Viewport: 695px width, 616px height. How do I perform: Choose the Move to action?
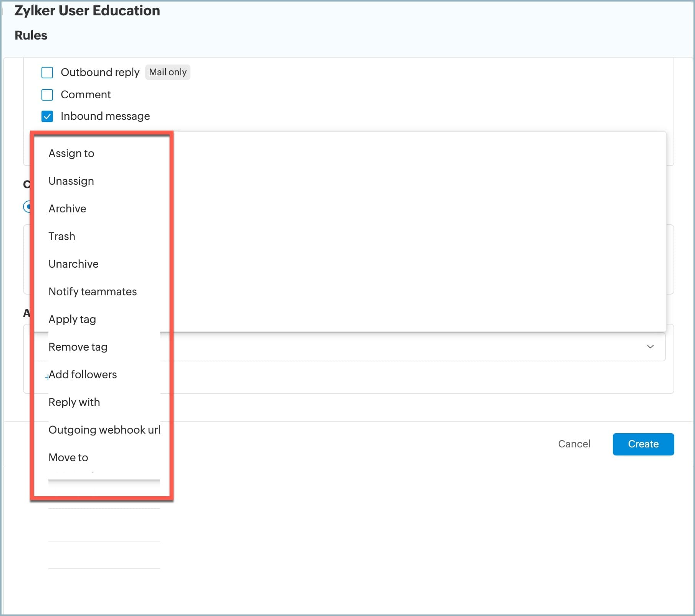point(68,457)
